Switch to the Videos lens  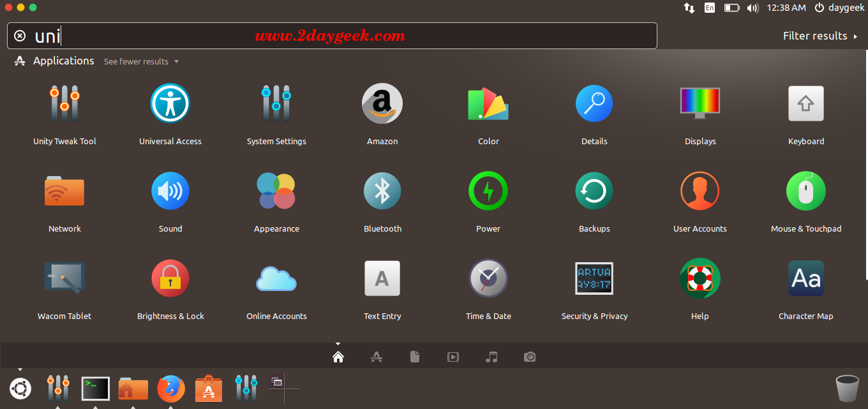tap(453, 357)
